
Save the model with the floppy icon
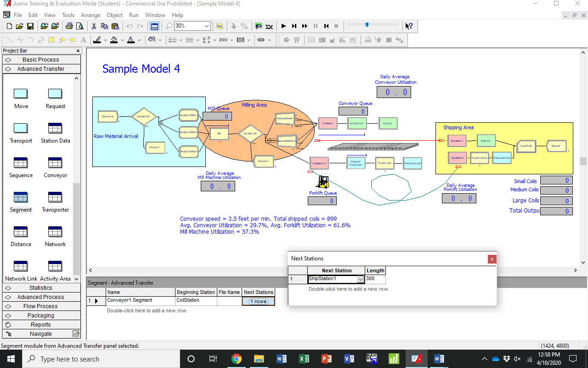pyautogui.click(x=30, y=26)
